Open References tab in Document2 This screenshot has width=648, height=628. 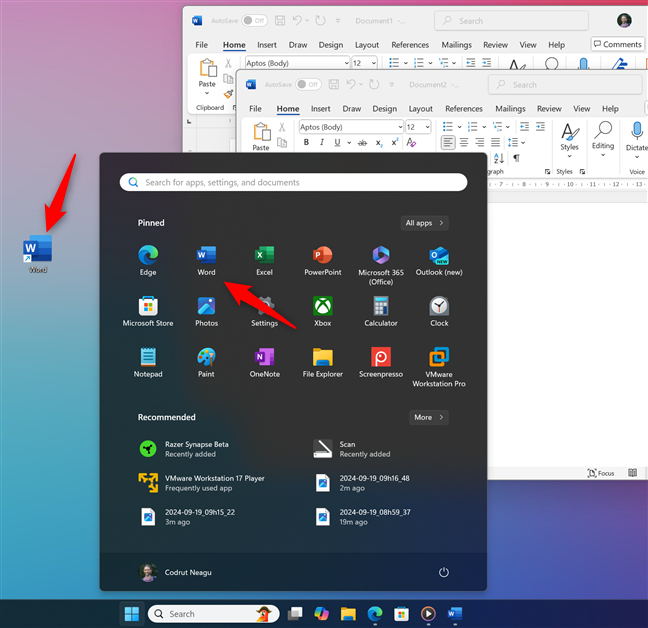[464, 109]
